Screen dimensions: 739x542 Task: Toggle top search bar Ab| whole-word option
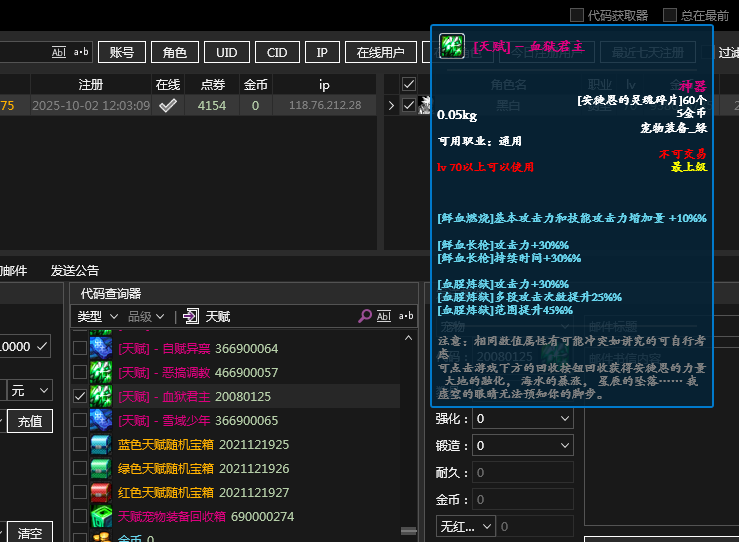tap(58, 52)
